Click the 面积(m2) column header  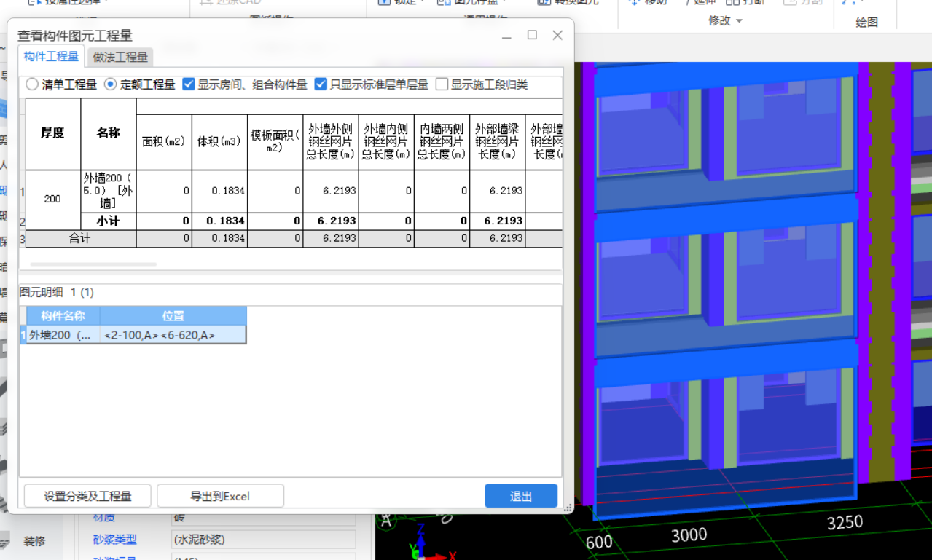coord(164,141)
